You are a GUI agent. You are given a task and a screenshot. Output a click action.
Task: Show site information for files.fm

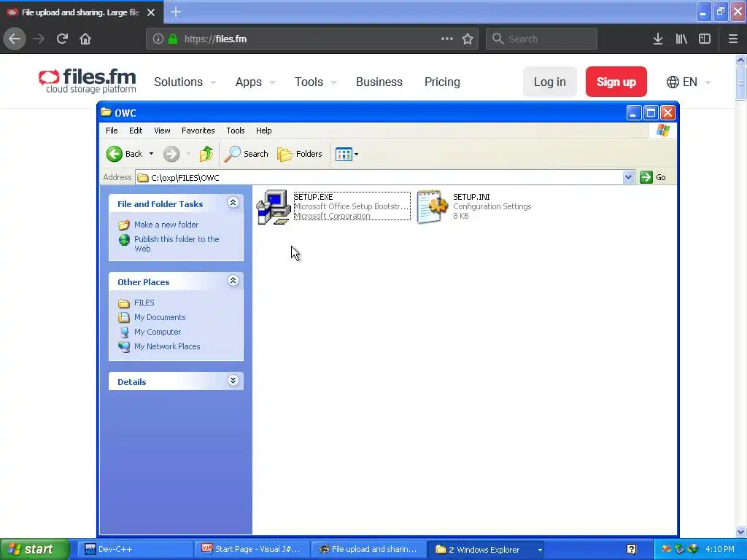(158, 39)
